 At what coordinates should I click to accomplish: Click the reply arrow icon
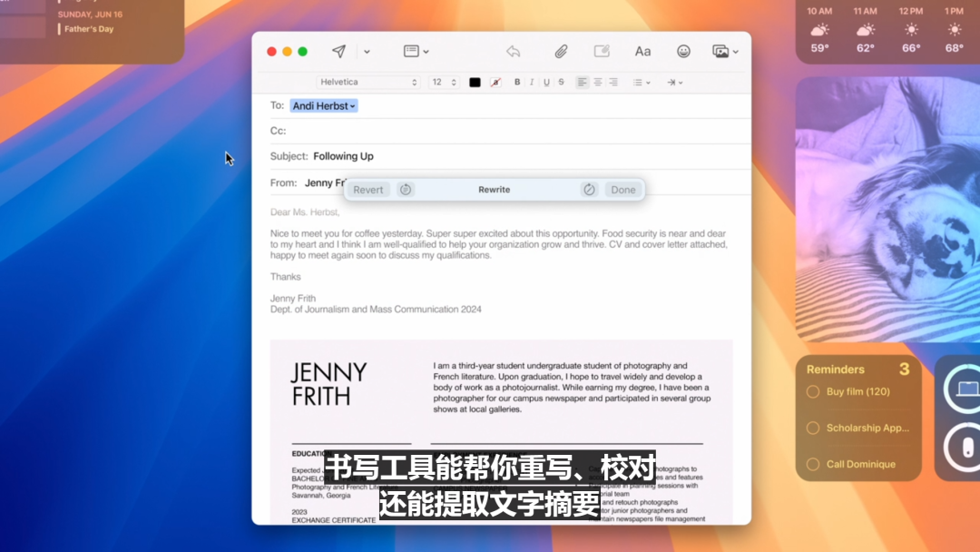tap(513, 51)
